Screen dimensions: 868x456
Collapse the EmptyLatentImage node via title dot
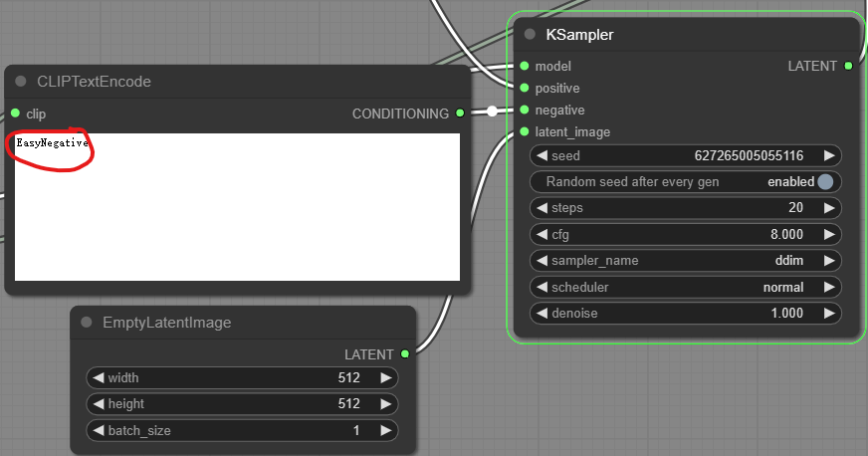coord(87,323)
